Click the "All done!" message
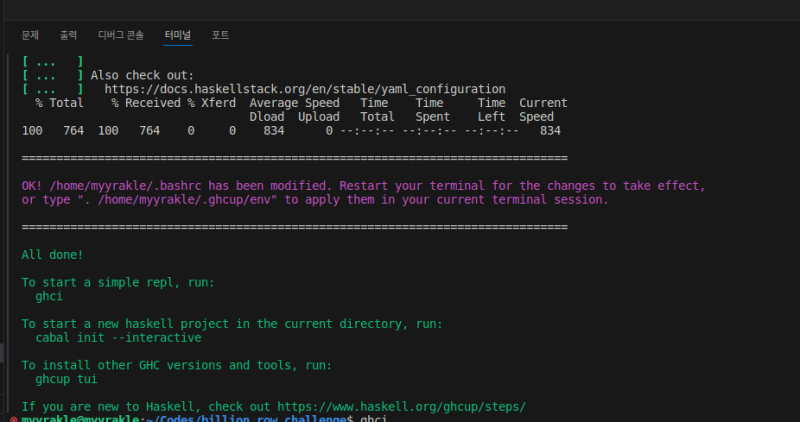This screenshot has height=422, width=800. point(52,255)
